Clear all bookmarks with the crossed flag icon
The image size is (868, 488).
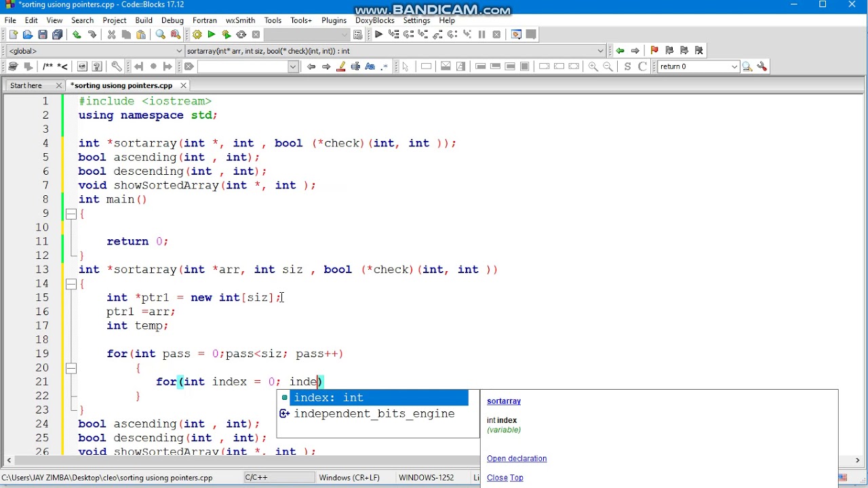[x=699, y=51]
